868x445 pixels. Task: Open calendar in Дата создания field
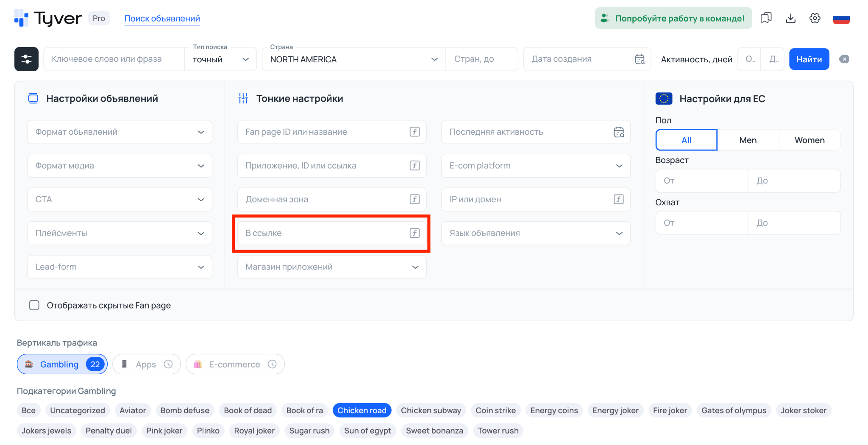(x=640, y=59)
